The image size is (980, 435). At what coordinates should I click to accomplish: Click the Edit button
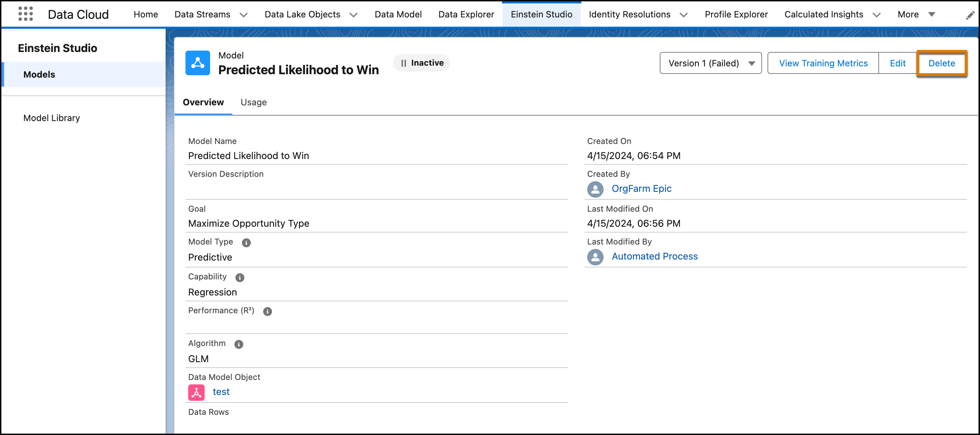[x=898, y=63]
